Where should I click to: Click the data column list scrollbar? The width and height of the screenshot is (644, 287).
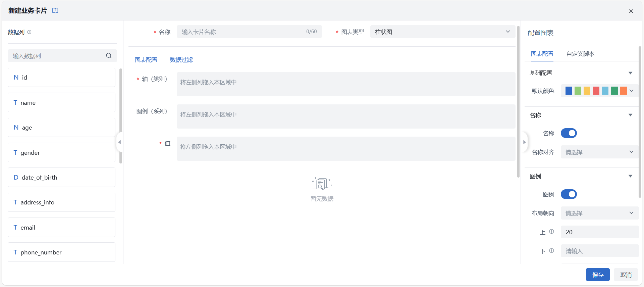[121, 116]
